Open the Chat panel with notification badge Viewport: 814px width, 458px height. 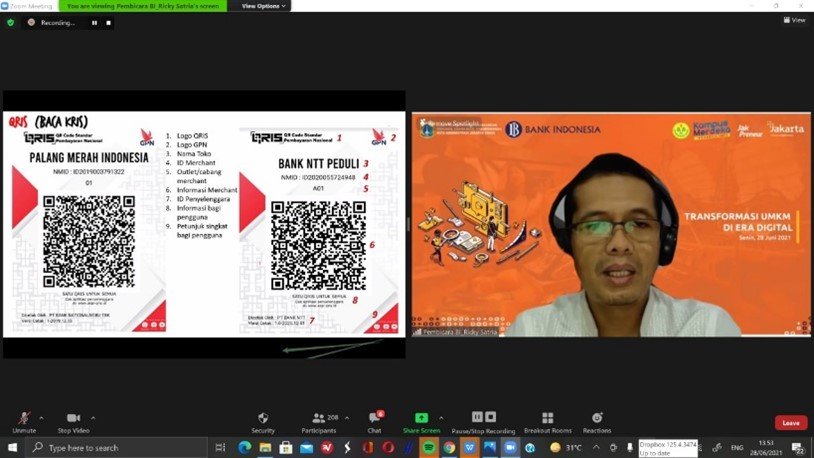tap(375, 422)
